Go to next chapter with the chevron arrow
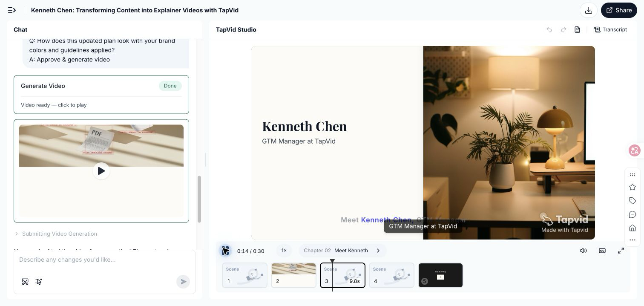 pos(378,251)
